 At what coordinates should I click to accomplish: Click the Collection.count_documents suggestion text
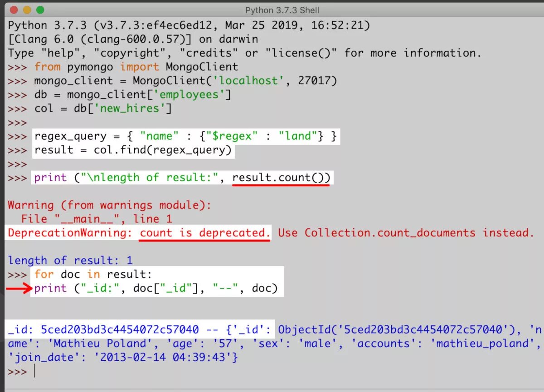(x=390, y=233)
